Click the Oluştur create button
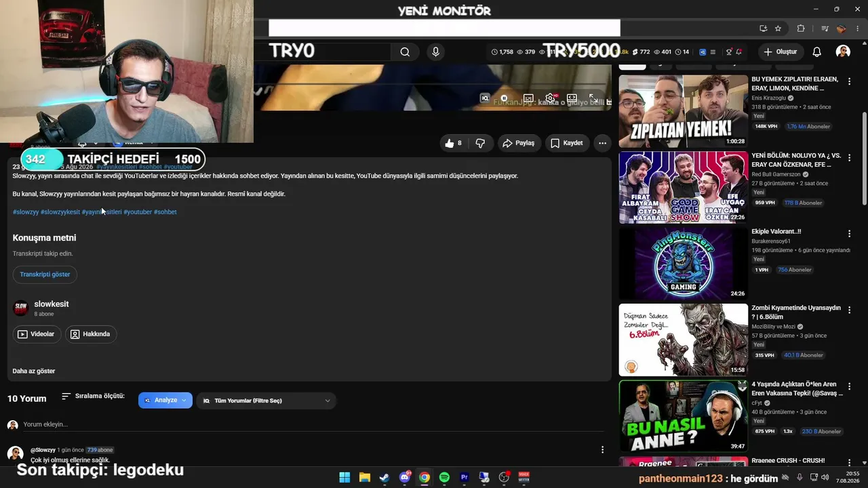Screen dimensions: 868x488 coord(780,52)
